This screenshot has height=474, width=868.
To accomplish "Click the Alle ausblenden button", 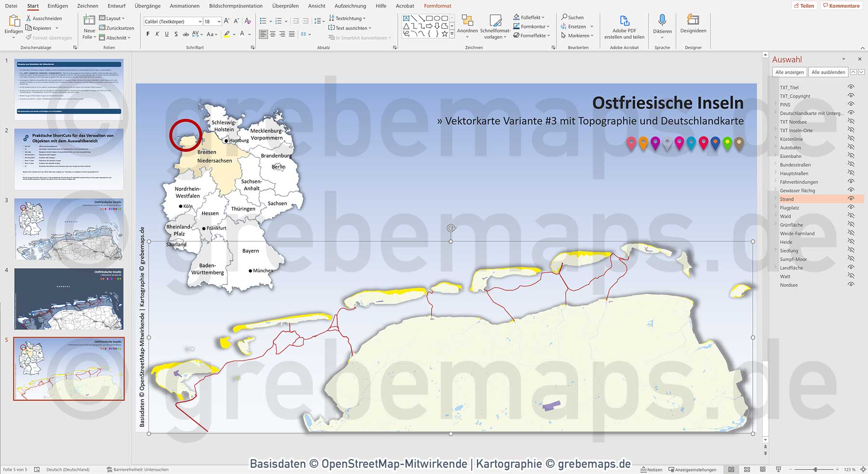I will [827, 72].
